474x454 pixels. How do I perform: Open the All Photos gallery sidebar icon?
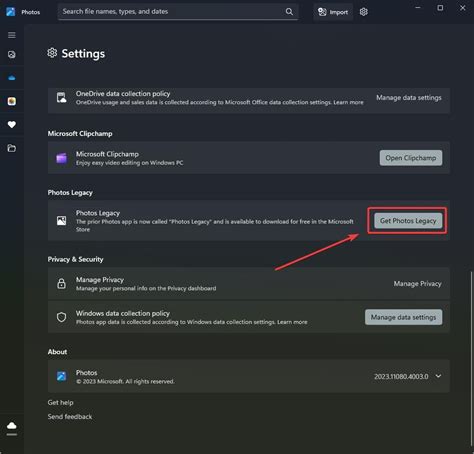[12, 54]
